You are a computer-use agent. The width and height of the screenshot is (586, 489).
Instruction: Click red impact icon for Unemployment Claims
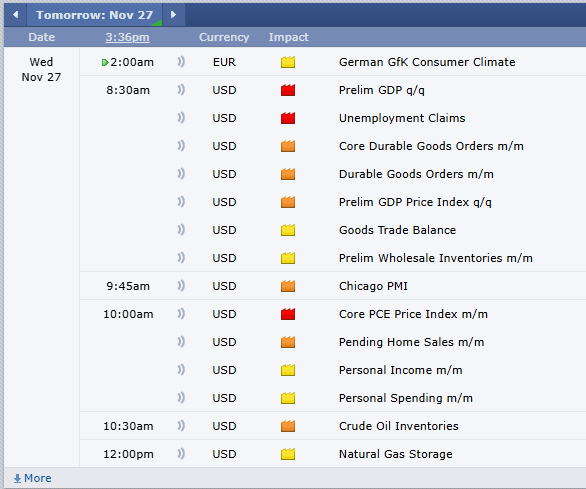click(288, 118)
